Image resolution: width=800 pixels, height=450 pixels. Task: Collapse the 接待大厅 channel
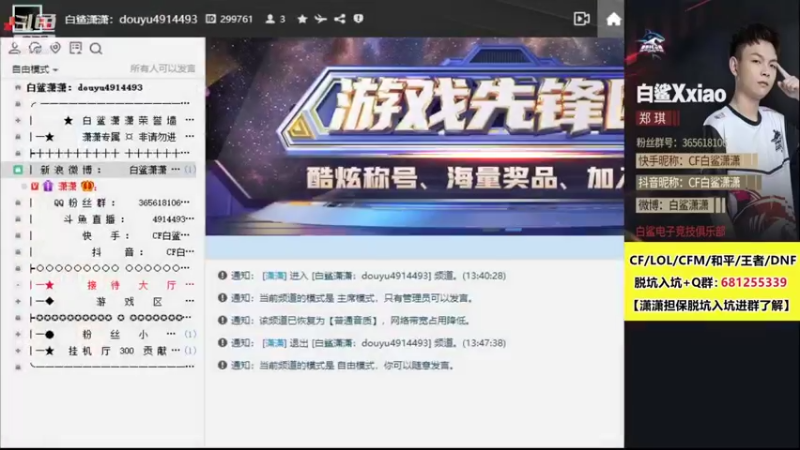[x=18, y=285]
